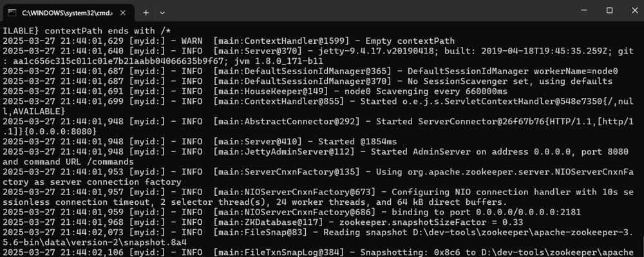
Task: Close the terminal window
Action: click(633, 11)
